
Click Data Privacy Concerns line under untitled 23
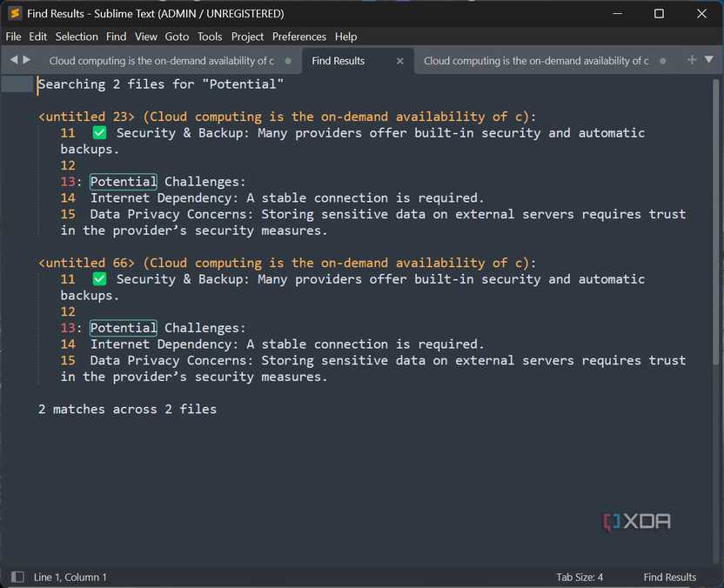pyautogui.click(x=373, y=222)
